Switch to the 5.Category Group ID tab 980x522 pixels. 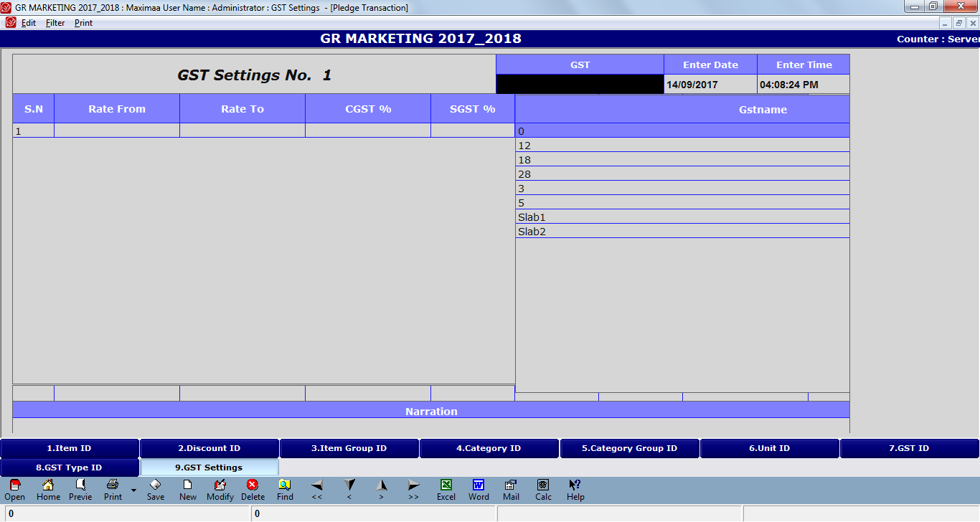[629, 448]
